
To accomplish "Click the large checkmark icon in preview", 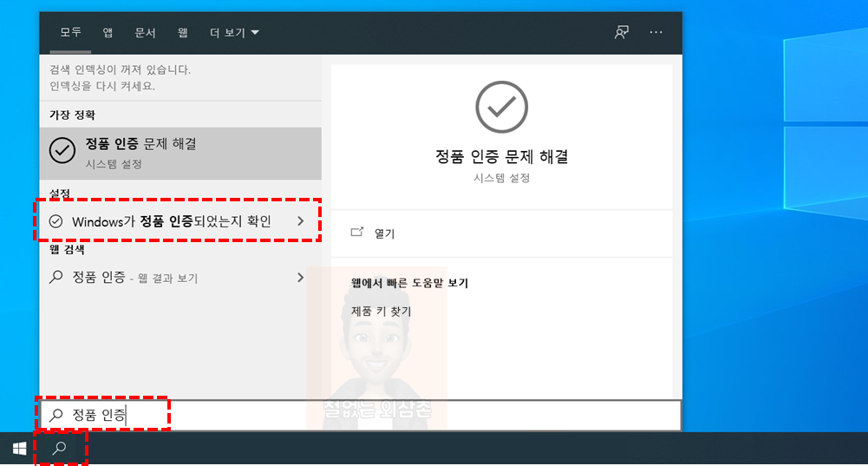I will [x=501, y=107].
